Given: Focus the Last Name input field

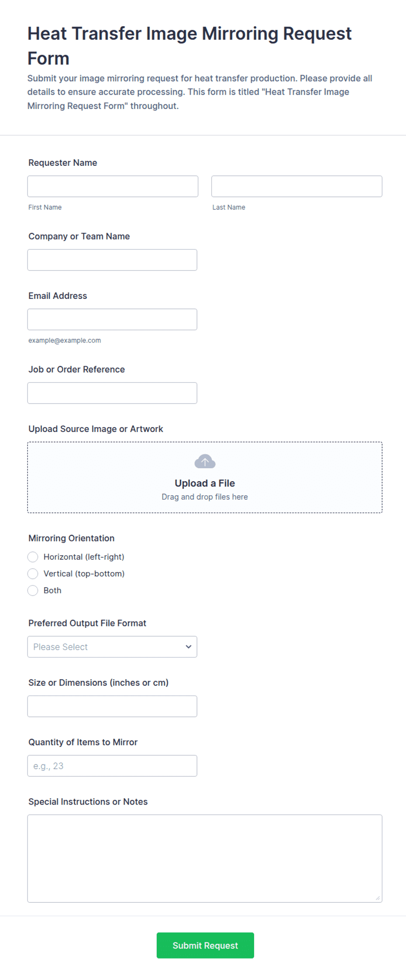Looking at the screenshot, I should point(297,186).
